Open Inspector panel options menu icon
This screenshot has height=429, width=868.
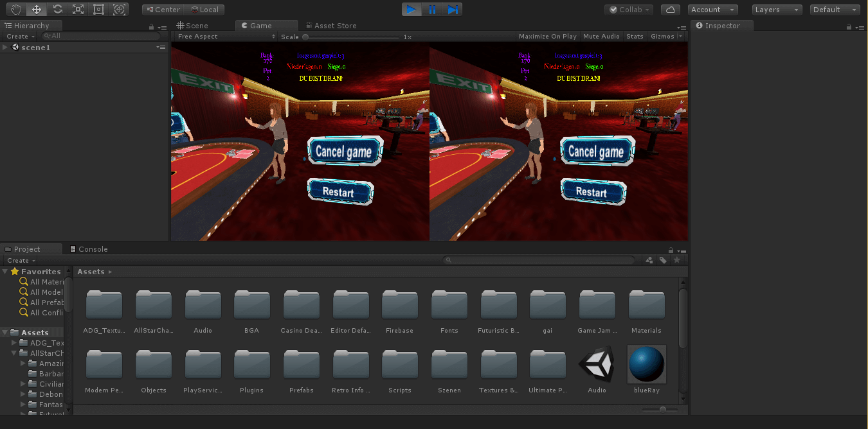coord(860,26)
